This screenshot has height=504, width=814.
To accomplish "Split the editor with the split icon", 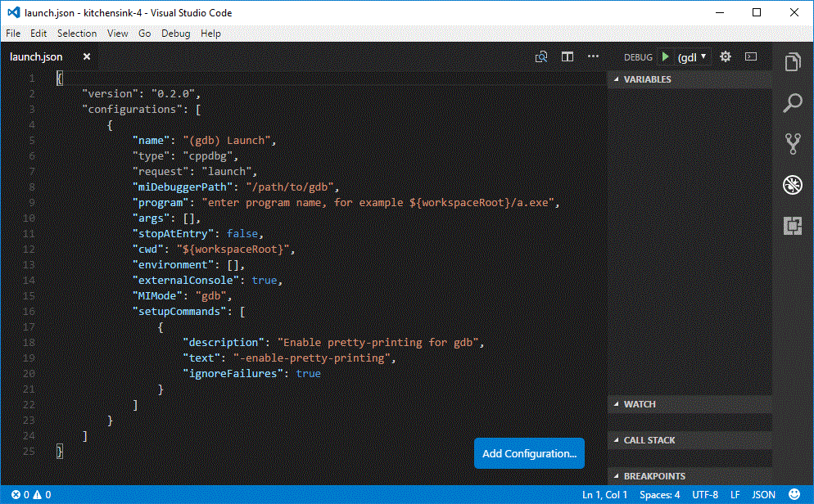I will tap(568, 56).
